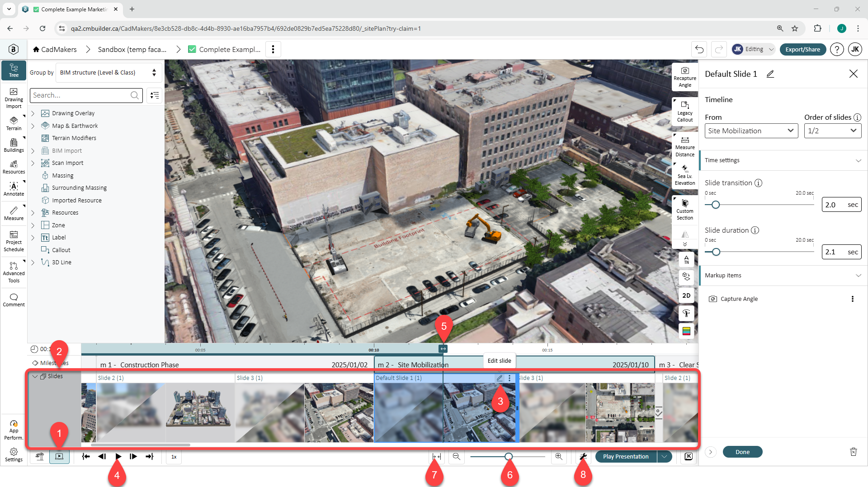
Task: Open the From milestone dropdown
Action: [751, 131]
